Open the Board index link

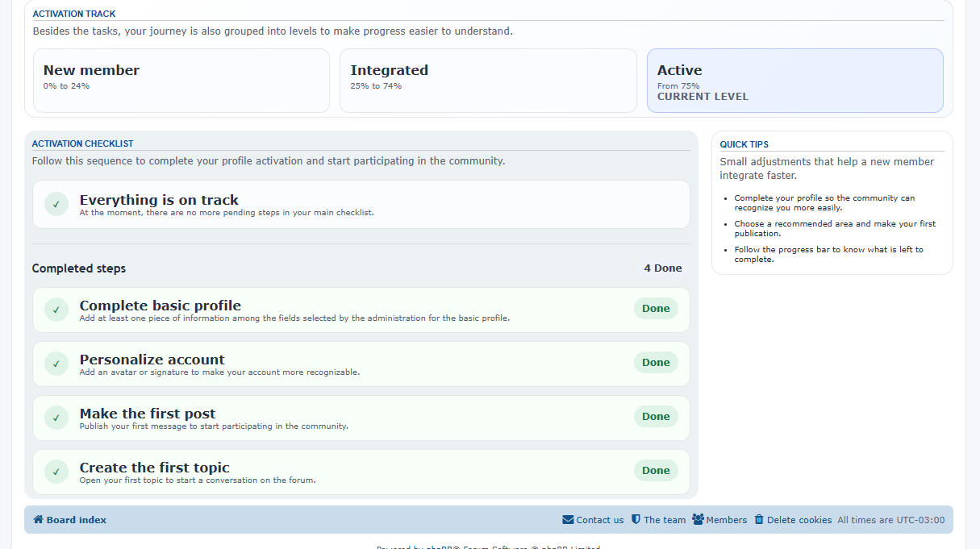click(x=77, y=520)
